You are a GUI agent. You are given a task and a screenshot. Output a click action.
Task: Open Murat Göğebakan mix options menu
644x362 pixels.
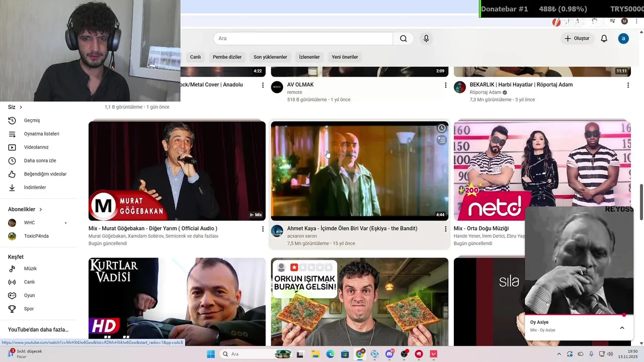(x=263, y=229)
